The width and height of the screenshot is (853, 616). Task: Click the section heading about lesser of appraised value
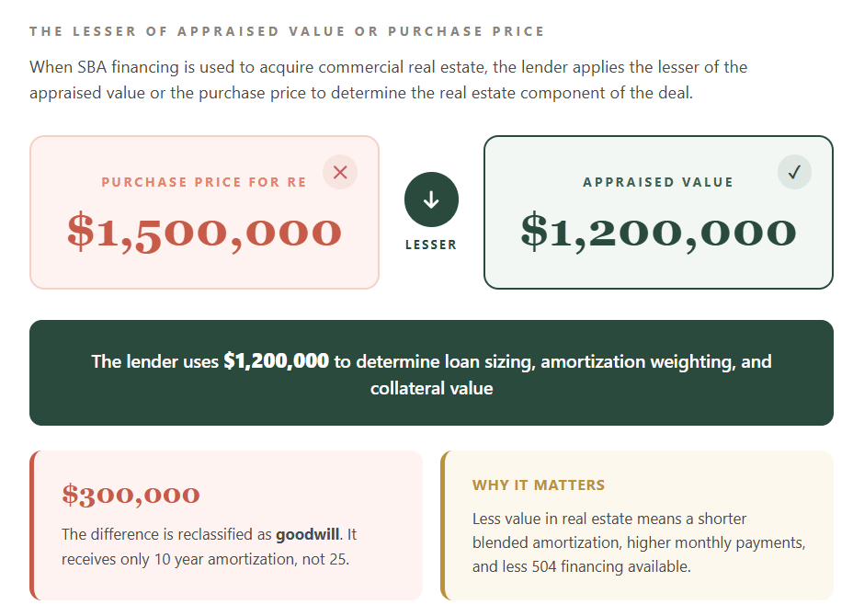coord(287,31)
